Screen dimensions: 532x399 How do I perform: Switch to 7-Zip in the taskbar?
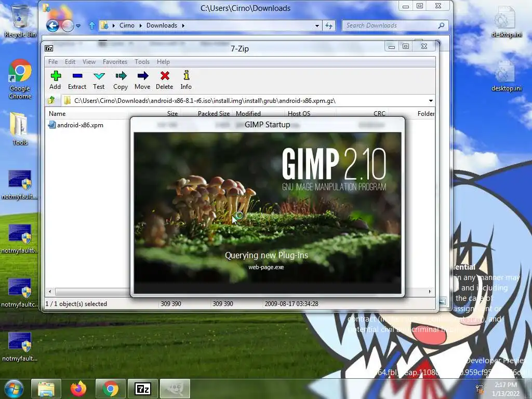[x=143, y=389]
